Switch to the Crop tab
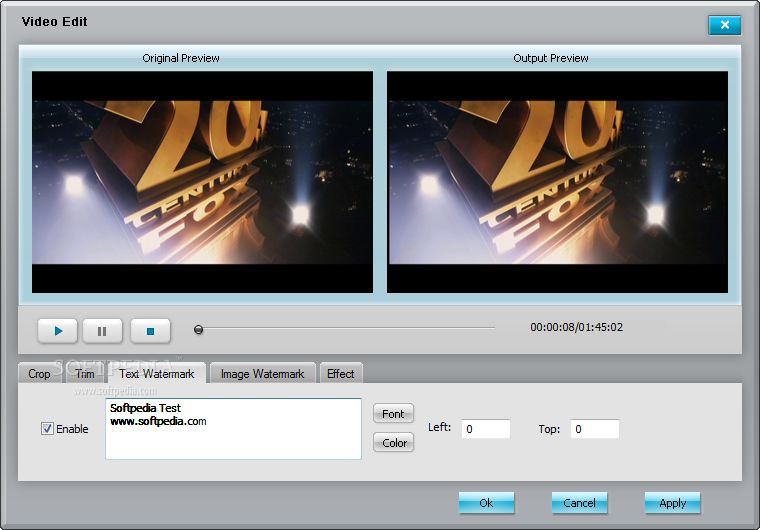This screenshot has width=760, height=530. tap(39, 374)
